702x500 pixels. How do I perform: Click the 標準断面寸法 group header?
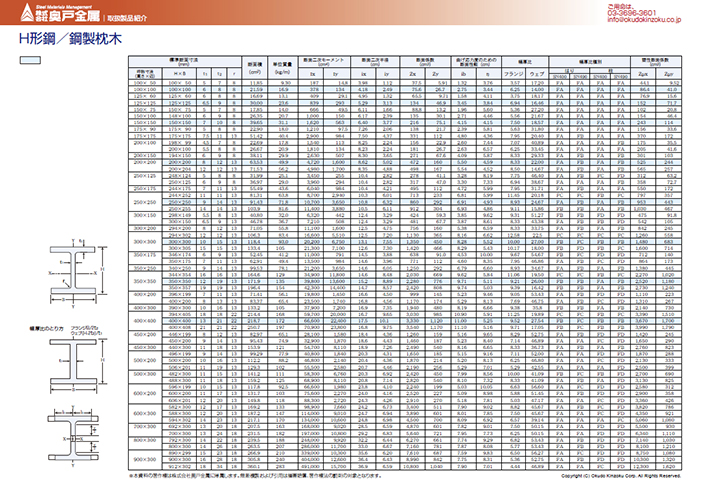coord(184,62)
